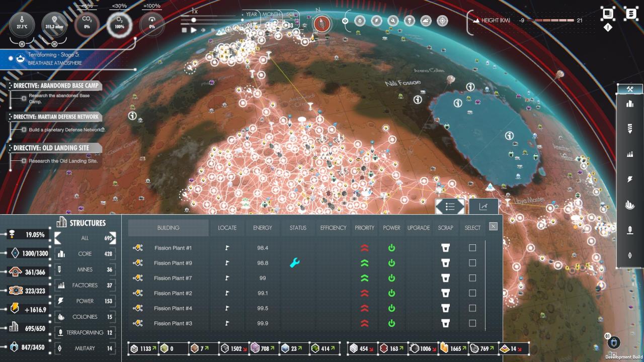Screen dimensions: 644x362
Task: Expand the Abandoned Base Camp directive
Action: coord(55,85)
